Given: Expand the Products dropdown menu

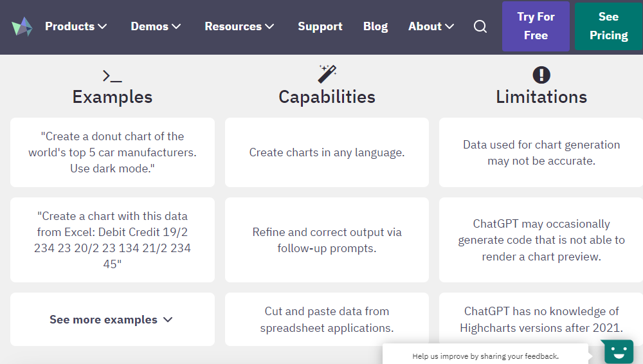Looking at the screenshot, I should [76, 26].
